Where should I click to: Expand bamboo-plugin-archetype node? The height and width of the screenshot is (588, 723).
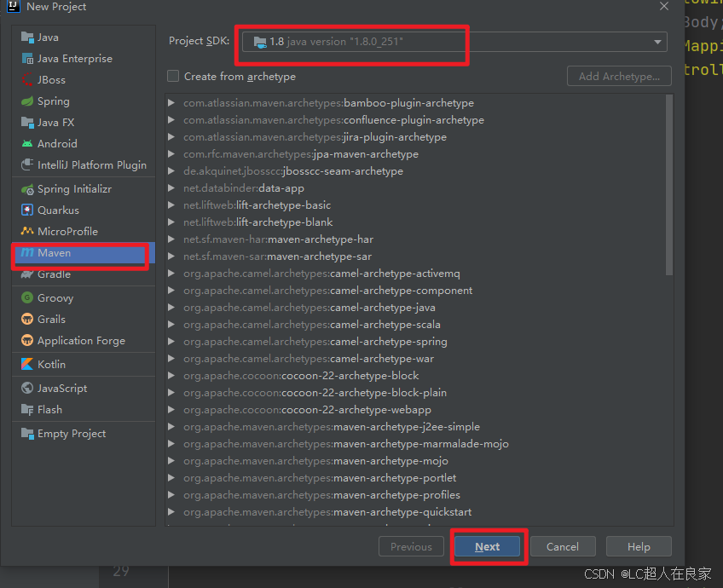point(171,103)
